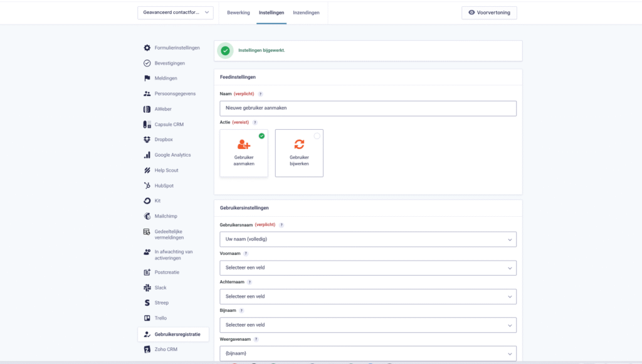Image resolution: width=642 pixels, height=364 pixels.
Task: Open the Inzendingen tab
Action: coord(306,12)
